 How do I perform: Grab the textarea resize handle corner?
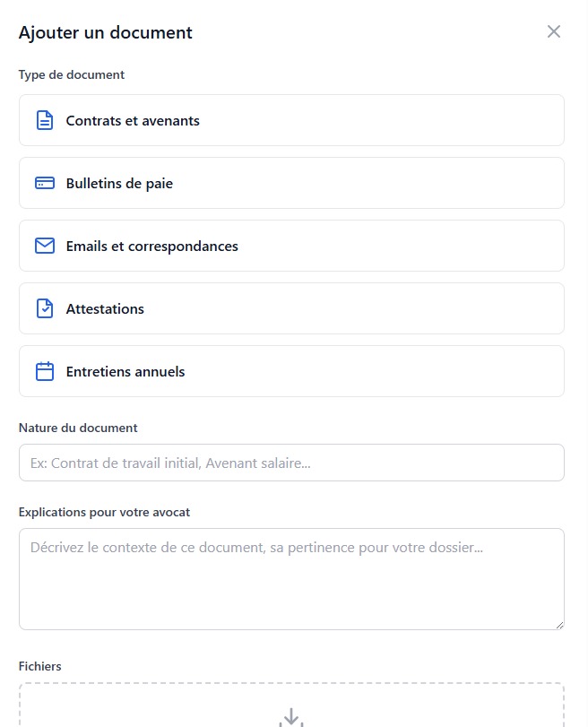(559, 625)
